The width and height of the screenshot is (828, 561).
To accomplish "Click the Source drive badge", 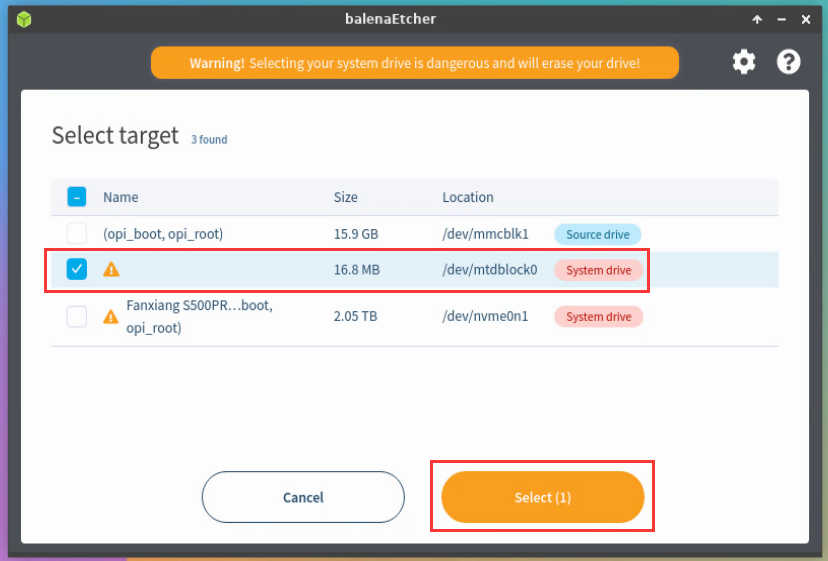I will coord(598,235).
